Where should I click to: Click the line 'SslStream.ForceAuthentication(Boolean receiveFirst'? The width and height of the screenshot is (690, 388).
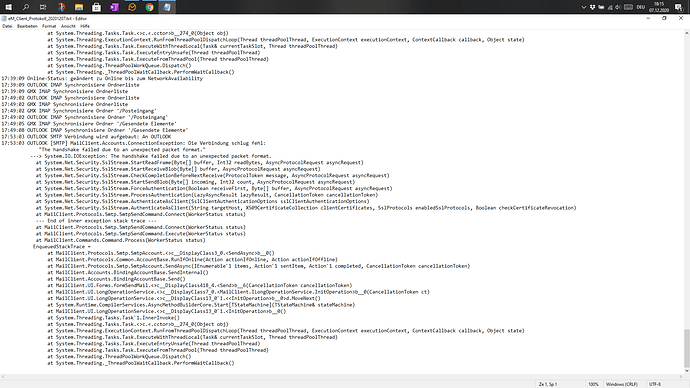(214, 188)
